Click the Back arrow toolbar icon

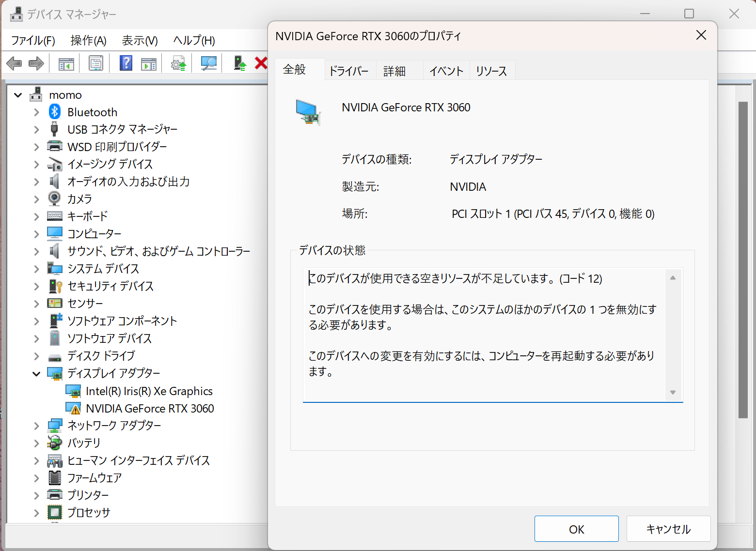[14, 63]
